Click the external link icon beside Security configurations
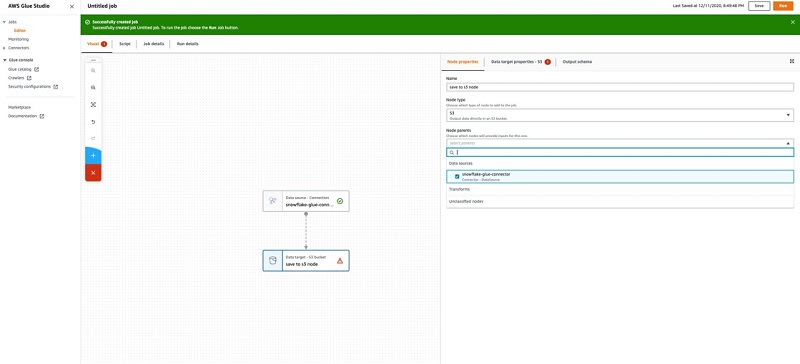Image resolution: width=800 pixels, height=364 pixels. tap(56, 87)
